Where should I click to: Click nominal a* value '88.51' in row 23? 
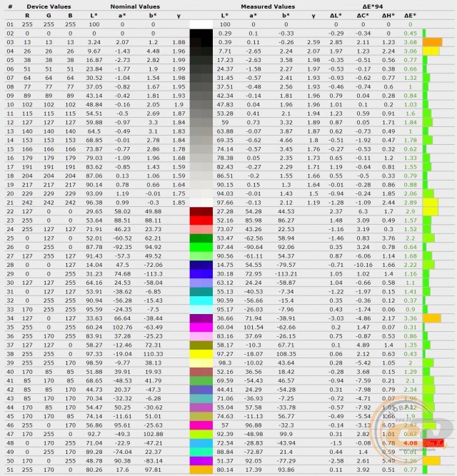pos(122,221)
